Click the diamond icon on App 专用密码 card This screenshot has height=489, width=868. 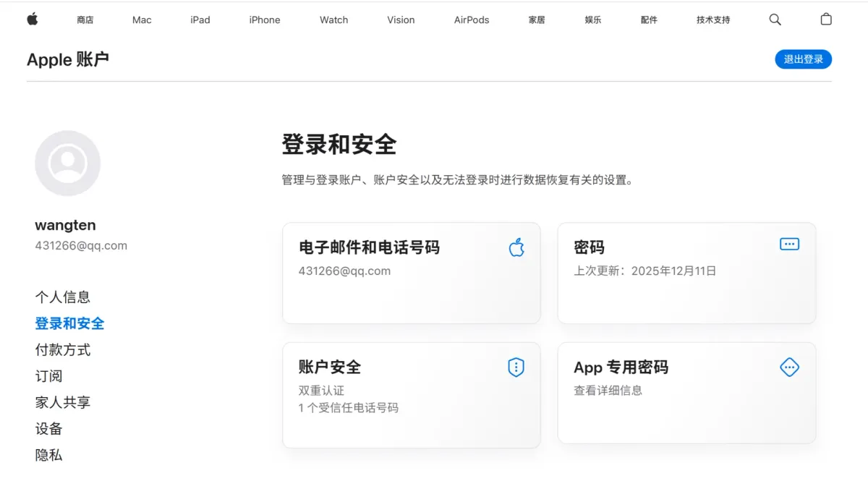[x=789, y=367]
